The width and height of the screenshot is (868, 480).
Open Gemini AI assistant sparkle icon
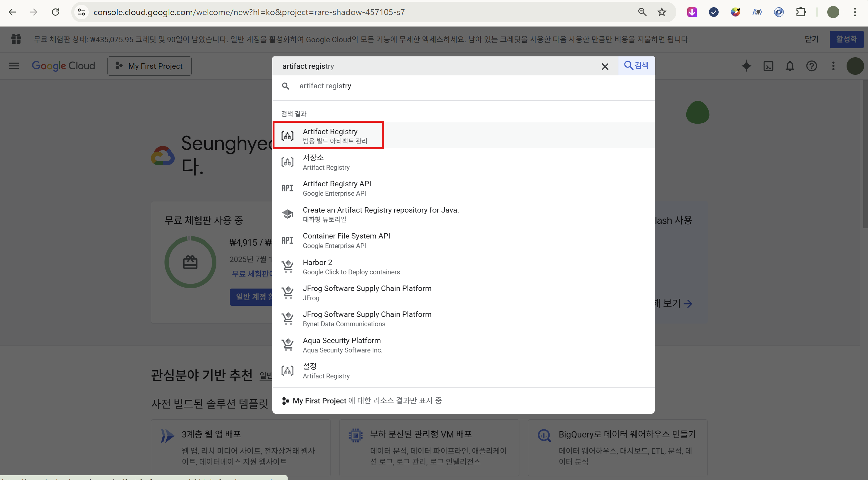pos(746,66)
